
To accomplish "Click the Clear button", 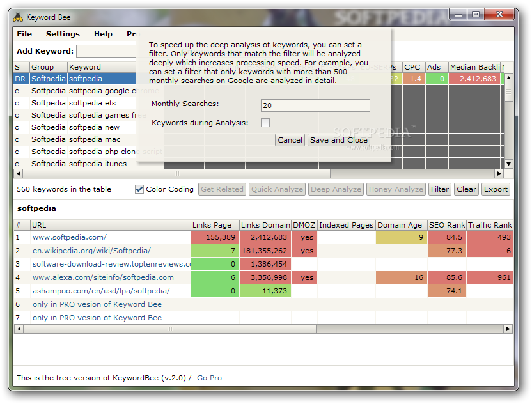I will [x=466, y=189].
